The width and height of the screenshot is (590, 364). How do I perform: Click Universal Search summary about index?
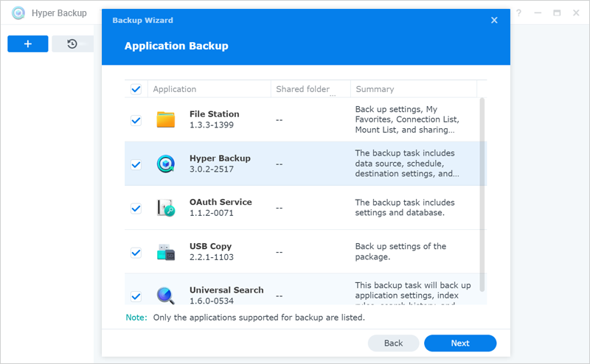(x=413, y=293)
